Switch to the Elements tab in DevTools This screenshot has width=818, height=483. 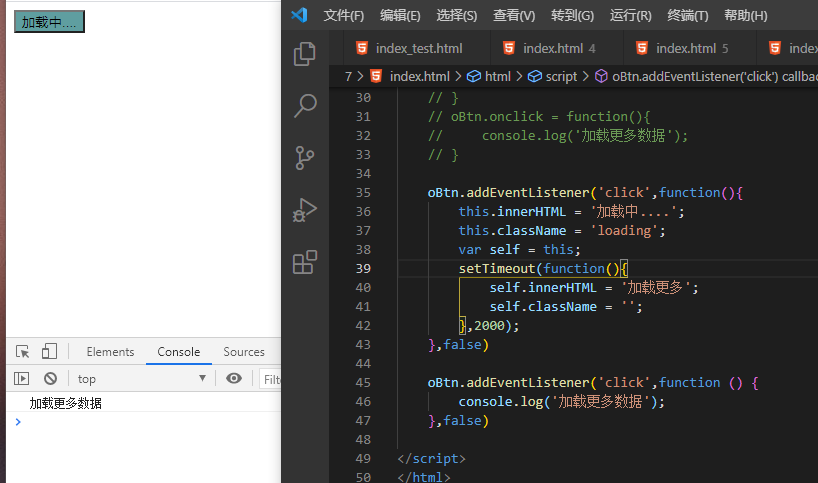pyautogui.click(x=110, y=352)
